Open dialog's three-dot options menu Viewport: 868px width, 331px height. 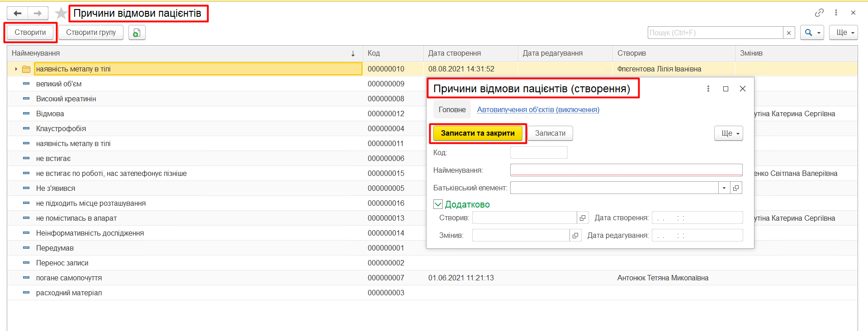tap(708, 89)
